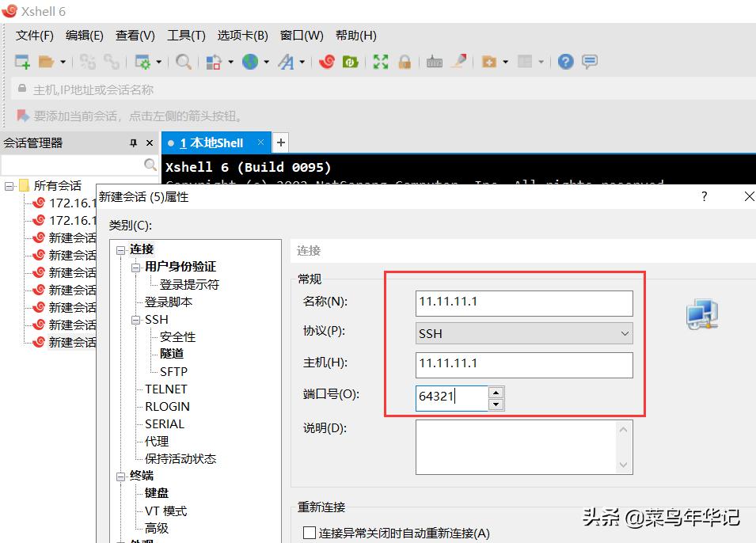Click the 端口号(O) port field
The width and height of the screenshot is (756, 543).
(x=452, y=398)
